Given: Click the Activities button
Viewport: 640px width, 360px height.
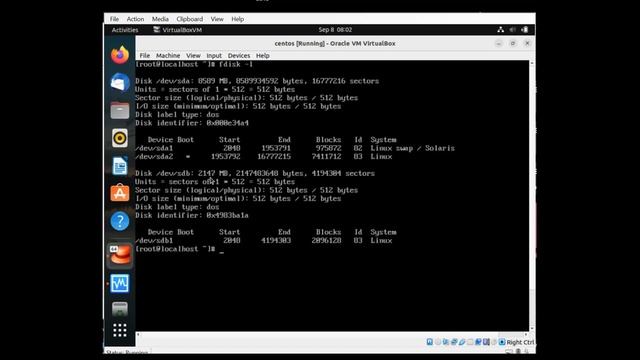Looking at the screenshot, I should pos(125,30).
